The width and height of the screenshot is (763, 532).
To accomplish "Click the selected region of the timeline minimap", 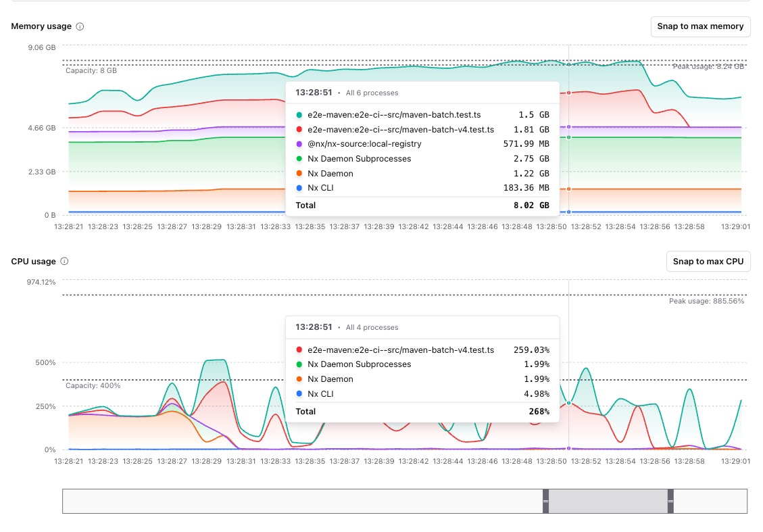I will click(x=607, y=501).
